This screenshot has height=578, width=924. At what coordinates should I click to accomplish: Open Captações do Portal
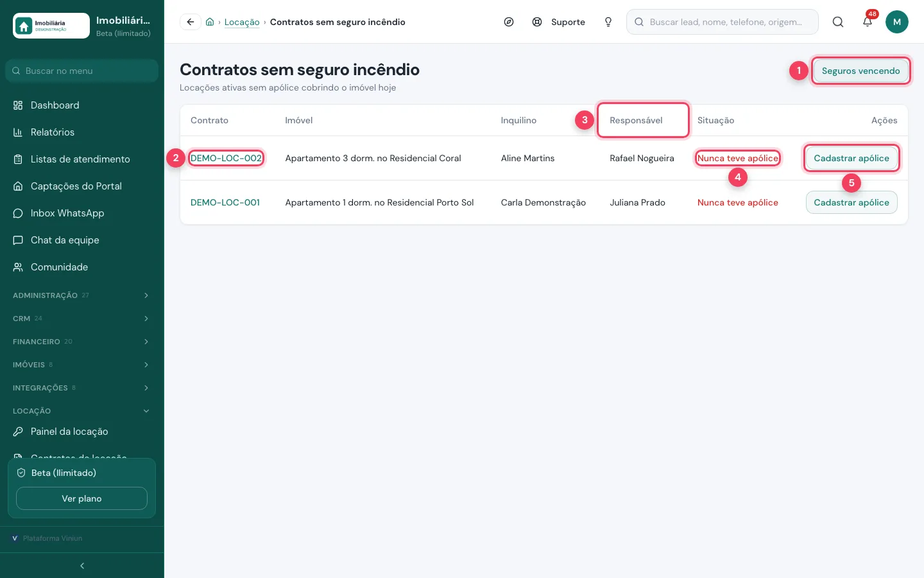point(81,186)
